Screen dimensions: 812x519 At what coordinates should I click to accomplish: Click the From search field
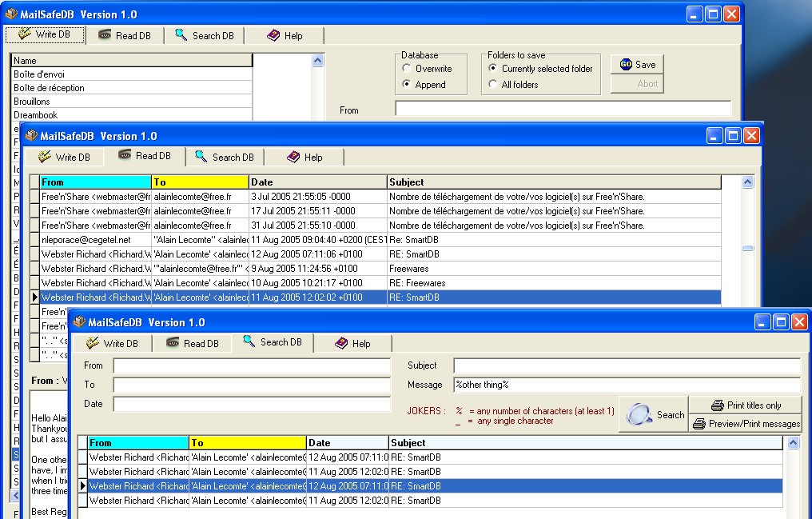tap(252, 365)
